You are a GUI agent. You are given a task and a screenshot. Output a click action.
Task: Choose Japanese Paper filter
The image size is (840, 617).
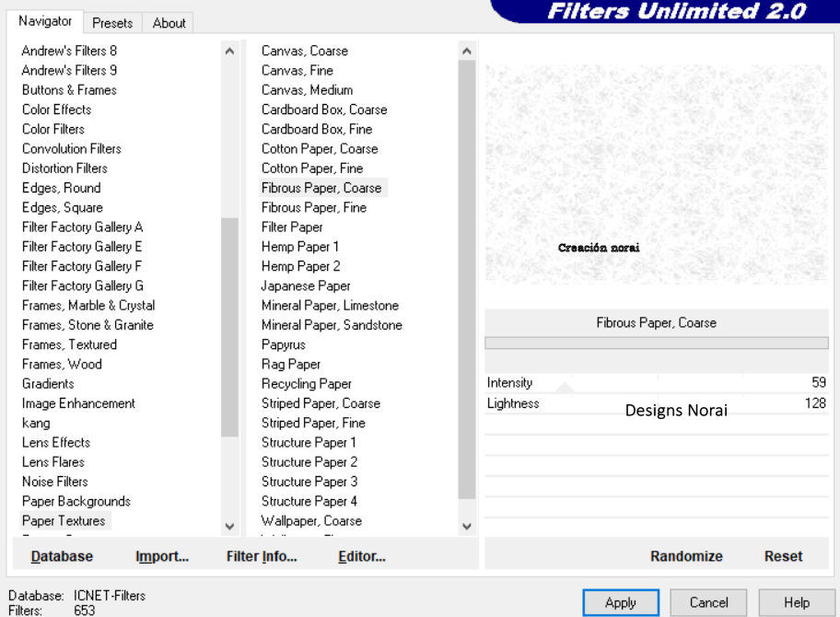tap(306, 285)
